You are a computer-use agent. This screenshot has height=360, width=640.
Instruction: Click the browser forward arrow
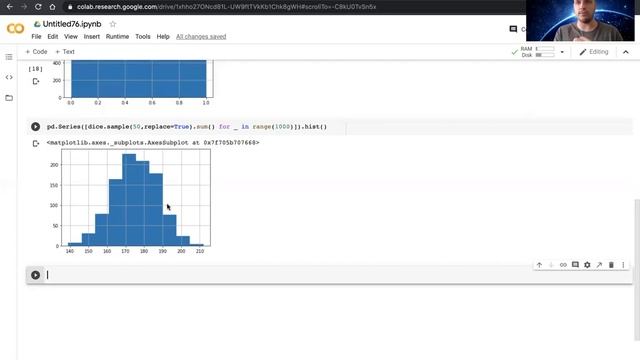click(24, 7)
